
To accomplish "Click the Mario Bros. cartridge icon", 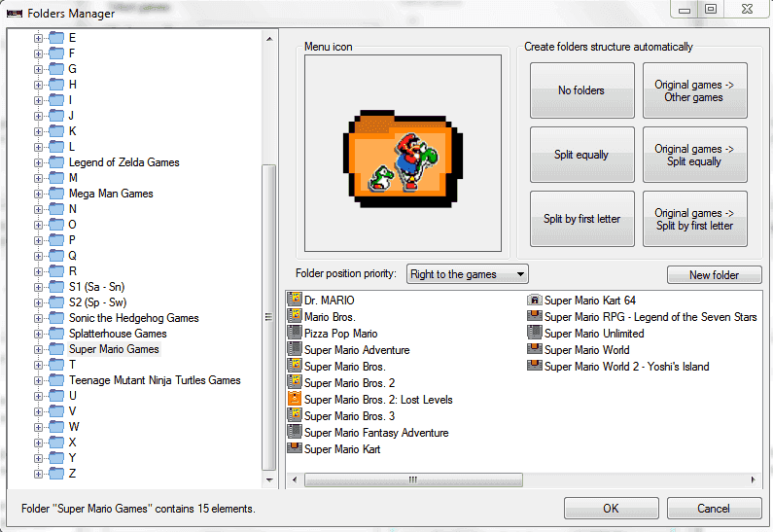I will pyautogui.click(x=295, y=316).
